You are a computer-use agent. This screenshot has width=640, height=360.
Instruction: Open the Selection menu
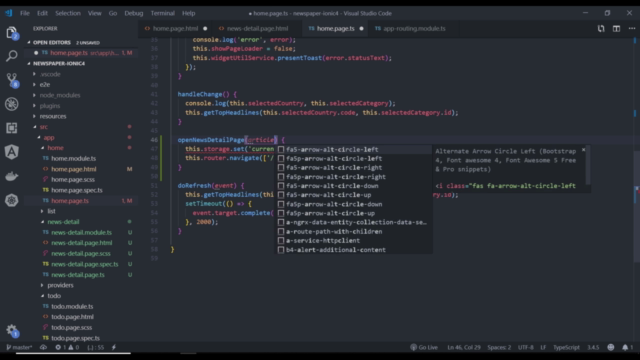coord(68,13)
